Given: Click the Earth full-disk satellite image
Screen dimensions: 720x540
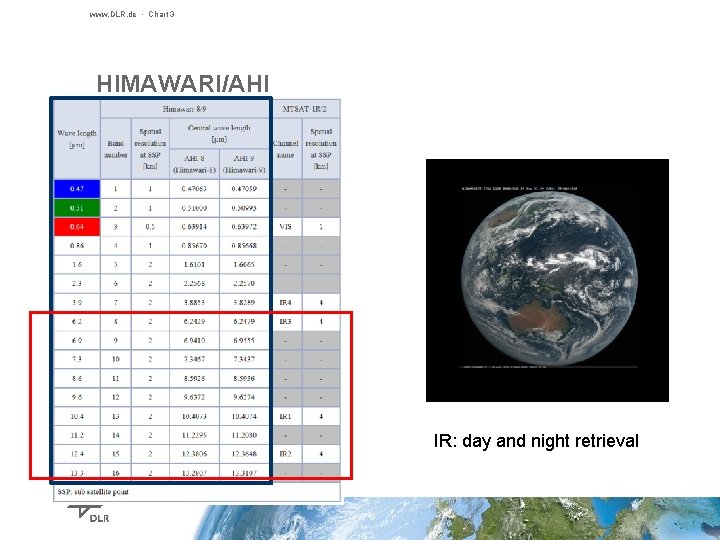Looking at the screenshot, I should pos(547,281).
